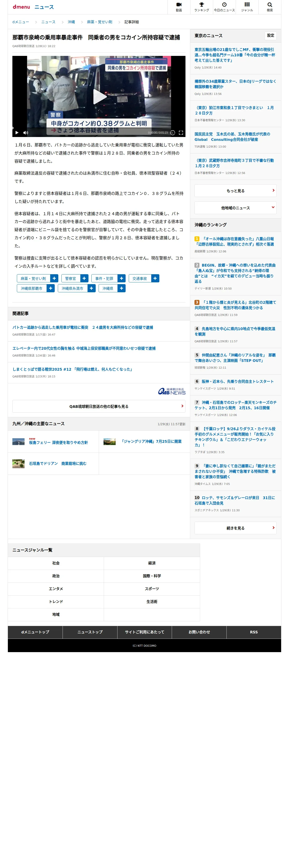
Task: Click the small play icon in video controls
Action: [x=17, y=133]
